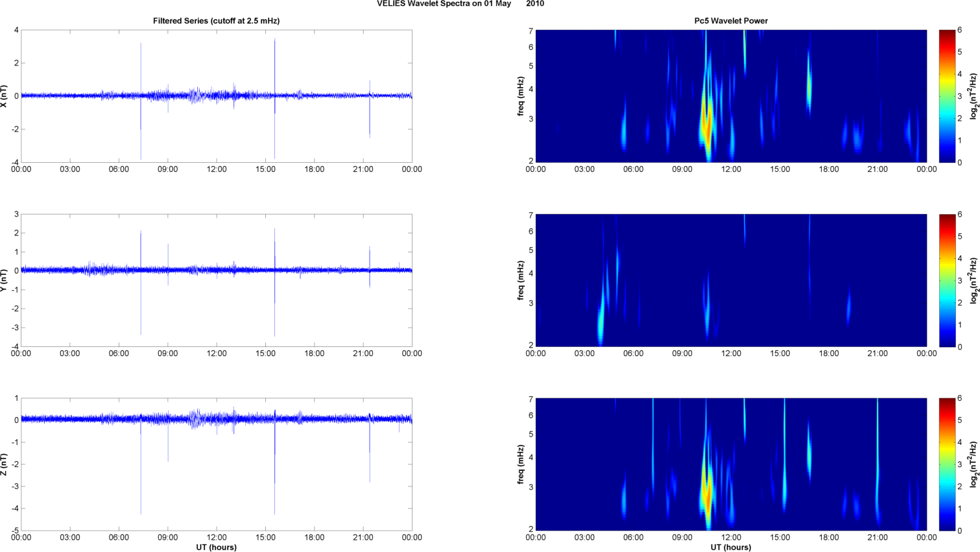The height and width of the screenshot is (552, 980).
Task: Click the "Y (nT)" axis label
Action: coord(5,280)
